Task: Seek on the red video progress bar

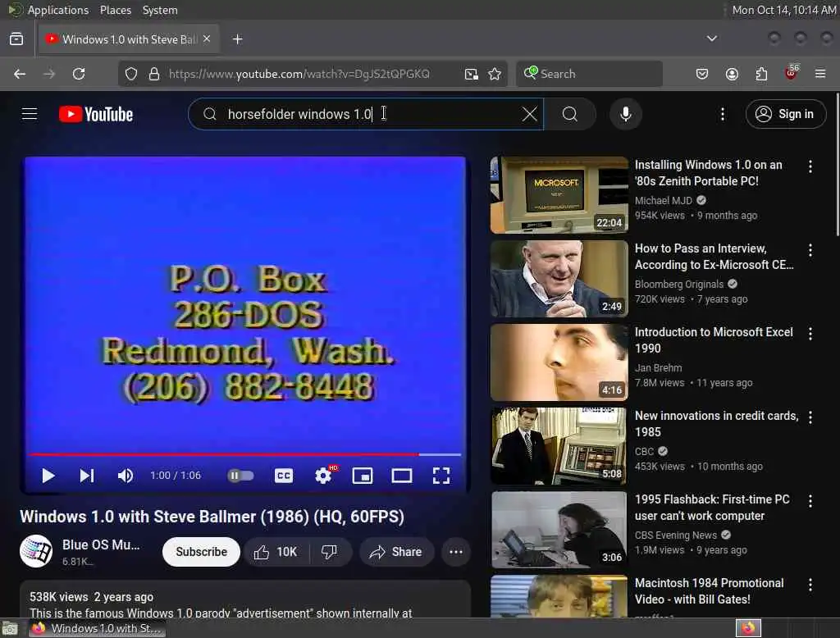Action: coord(244,454)
